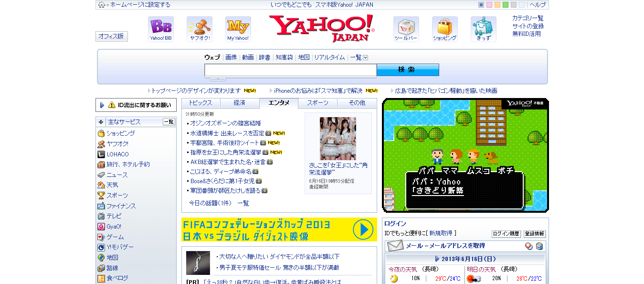Click the 新規取得 link
This screenshot has width=644, height=284.
pyautogui.click(x=441, y=233)
